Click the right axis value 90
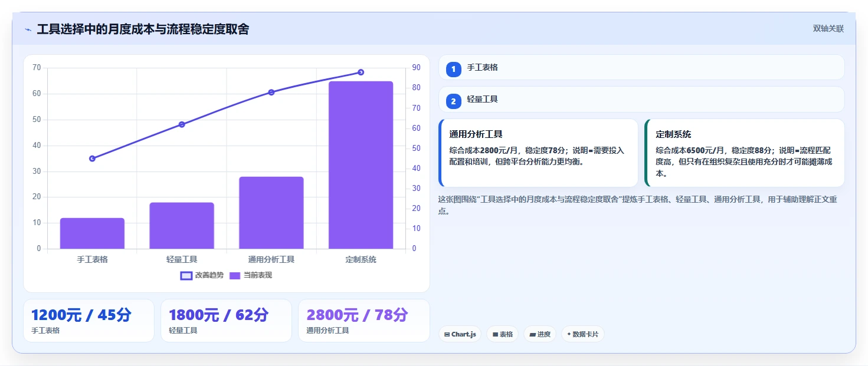868x366 pixels. tap(416, 68)
